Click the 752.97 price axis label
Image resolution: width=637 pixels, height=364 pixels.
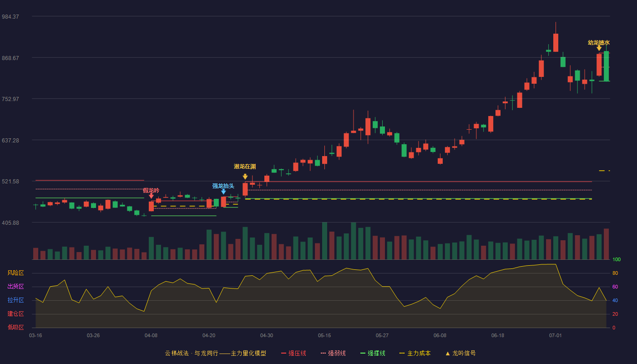tap(10, 99)
